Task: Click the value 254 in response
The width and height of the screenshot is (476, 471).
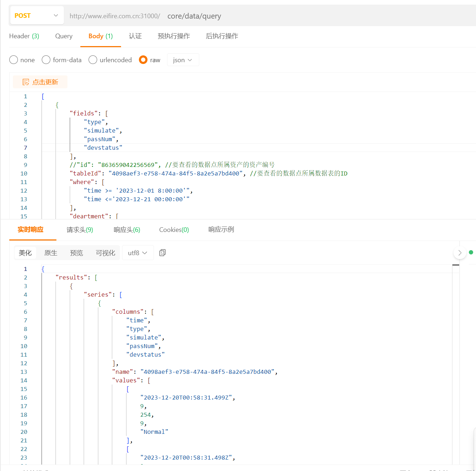Action: click(x=145, y=415)
